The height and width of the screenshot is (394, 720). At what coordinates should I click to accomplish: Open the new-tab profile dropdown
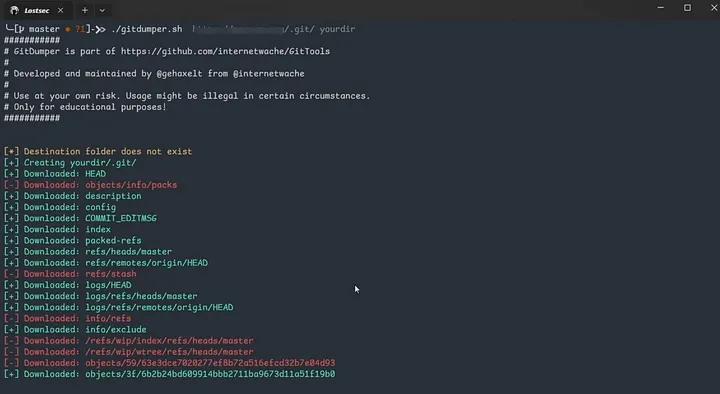[102, 10]
